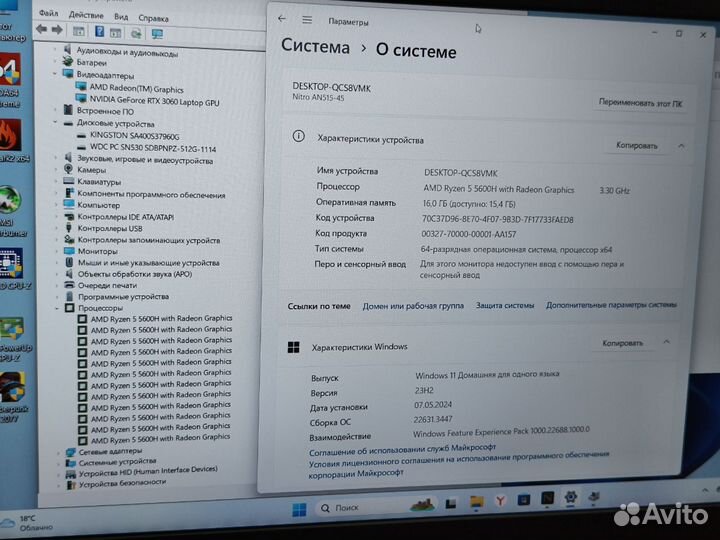Click Переименовать этот ПК button

(x=641, y=103)
